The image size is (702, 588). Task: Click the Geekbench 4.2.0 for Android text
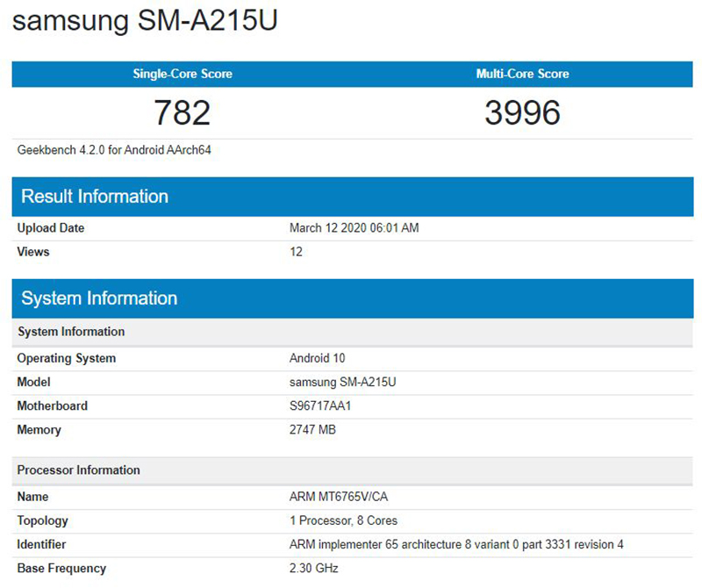click(x=114, y=150)
